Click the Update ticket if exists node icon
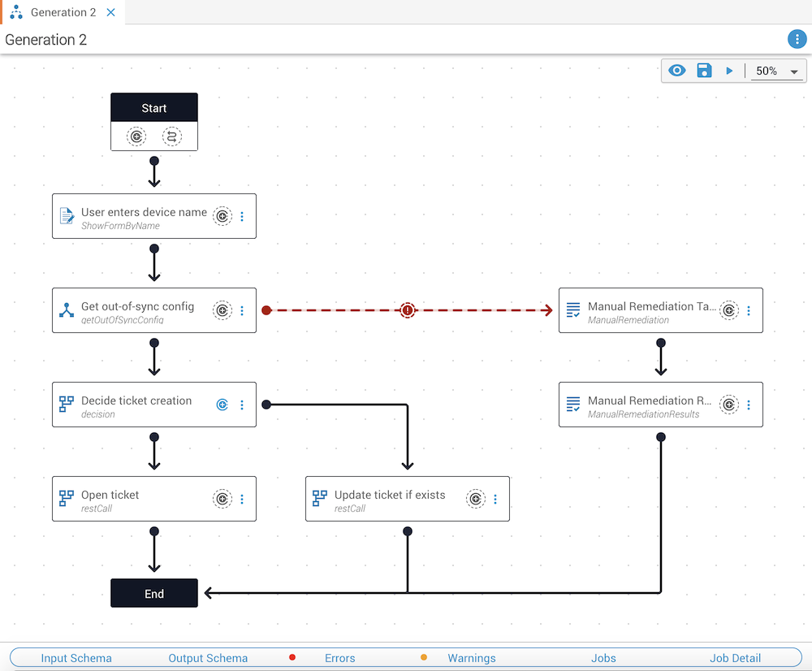812x671 pixels. pyautogui.click(x=319, y=499)
